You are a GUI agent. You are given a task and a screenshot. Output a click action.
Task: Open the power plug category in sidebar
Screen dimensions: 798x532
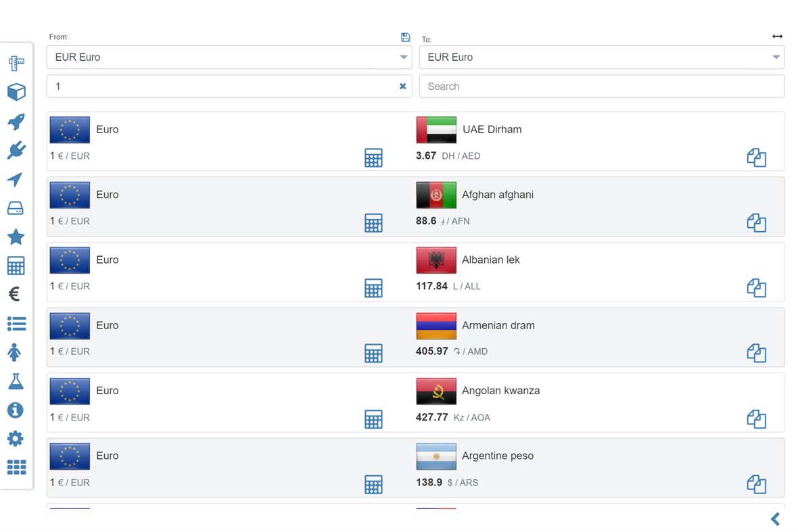click(x=16, y=150)
